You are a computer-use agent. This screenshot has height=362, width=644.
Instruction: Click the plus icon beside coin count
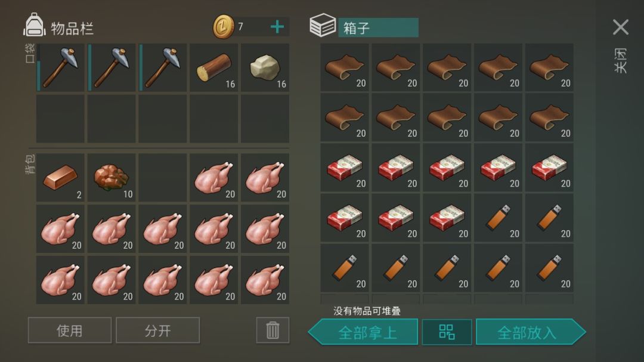pyautogui.click(x=277, y=27)
